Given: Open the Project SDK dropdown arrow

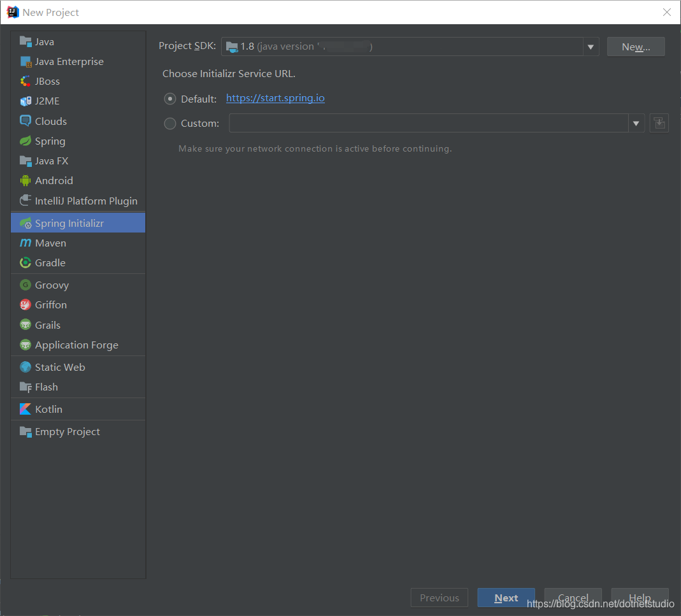Looking at the screenshot, I should point(591,47).
